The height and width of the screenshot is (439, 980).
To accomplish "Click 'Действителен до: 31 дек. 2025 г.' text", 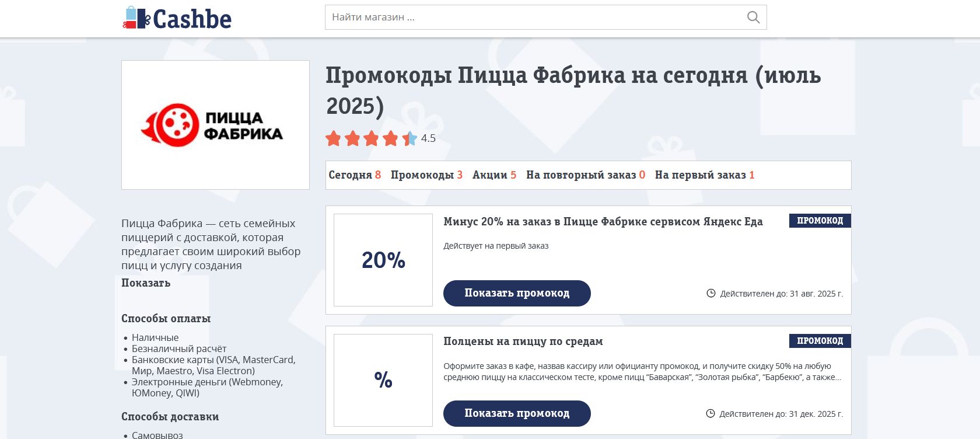I will (x=781, y=414).
